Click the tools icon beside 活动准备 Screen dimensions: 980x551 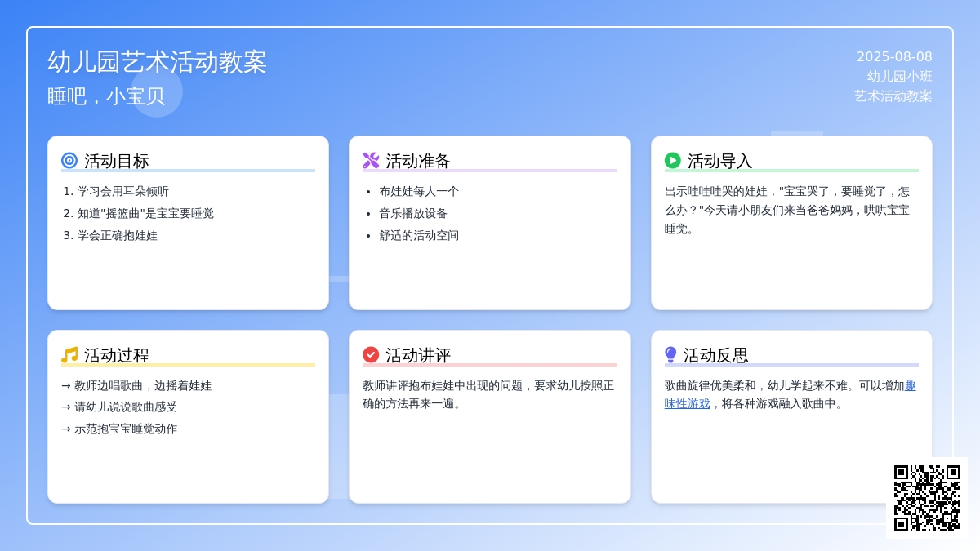(371, 161)
